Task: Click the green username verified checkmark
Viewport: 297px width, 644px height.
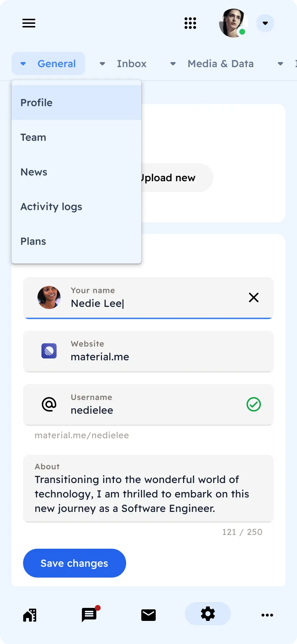Action: tap(254, 404)
